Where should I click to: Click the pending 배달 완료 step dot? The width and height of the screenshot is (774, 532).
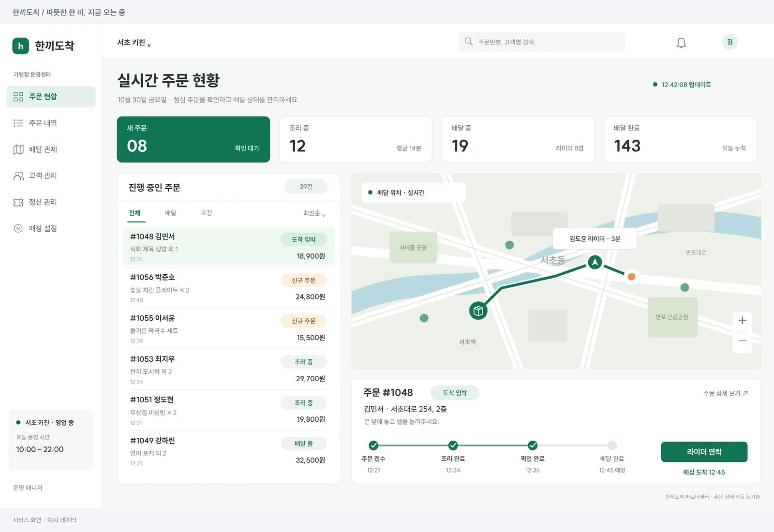[x=612, y=445]
